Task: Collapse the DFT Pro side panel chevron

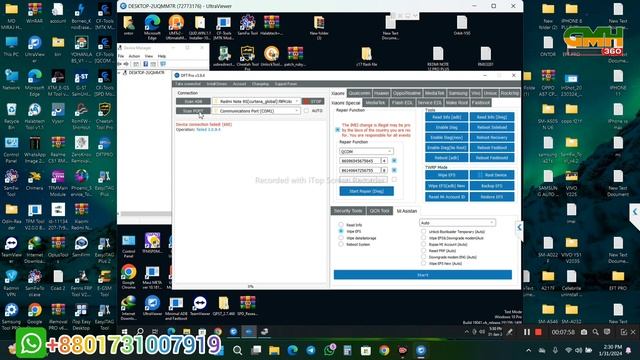Action: coord(519,227)
